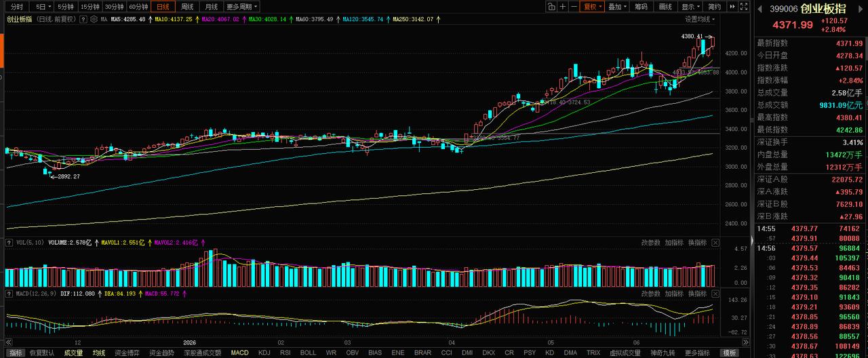Open the 复权 dropdown
The image size is (868, 358).
(592, 6)
